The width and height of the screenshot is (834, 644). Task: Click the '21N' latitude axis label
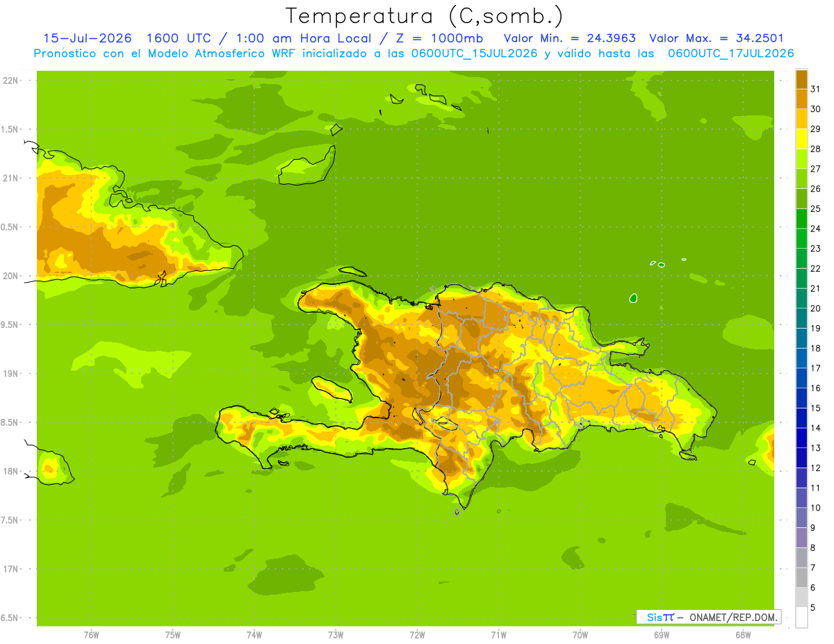[10, 178]
